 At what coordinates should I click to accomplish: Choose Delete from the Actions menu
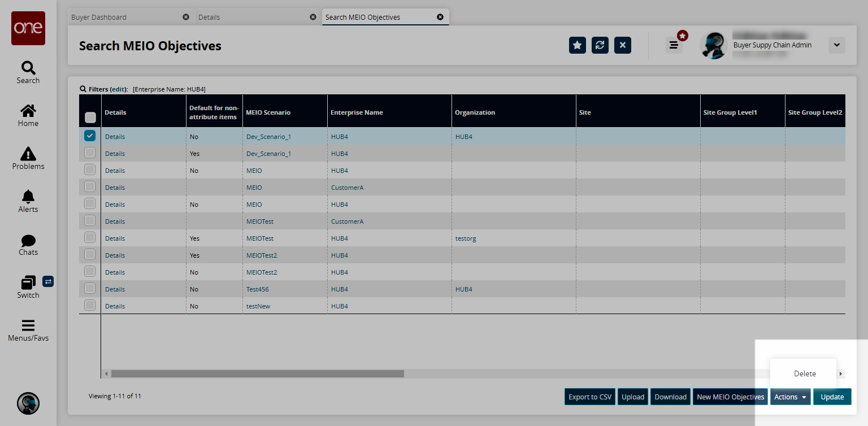(805, 373)
